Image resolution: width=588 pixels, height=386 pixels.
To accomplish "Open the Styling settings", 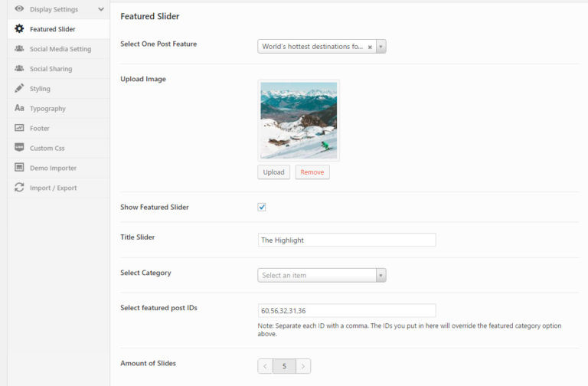I will 58,89.
